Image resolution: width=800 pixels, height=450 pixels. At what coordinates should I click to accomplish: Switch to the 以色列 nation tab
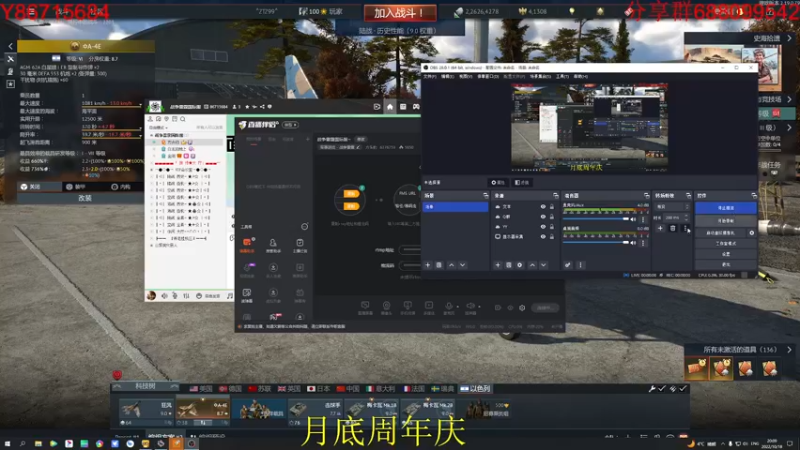(x=476, y=389)
